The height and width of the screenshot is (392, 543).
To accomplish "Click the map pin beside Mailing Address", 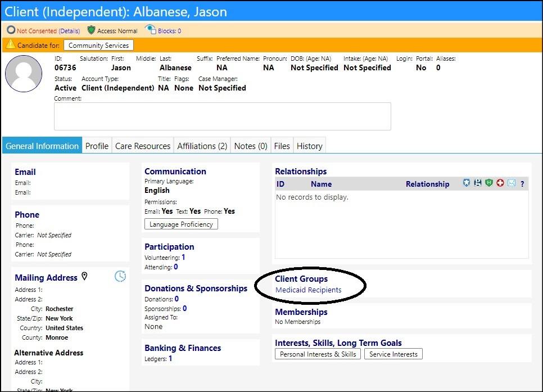I will pos(84,276).
